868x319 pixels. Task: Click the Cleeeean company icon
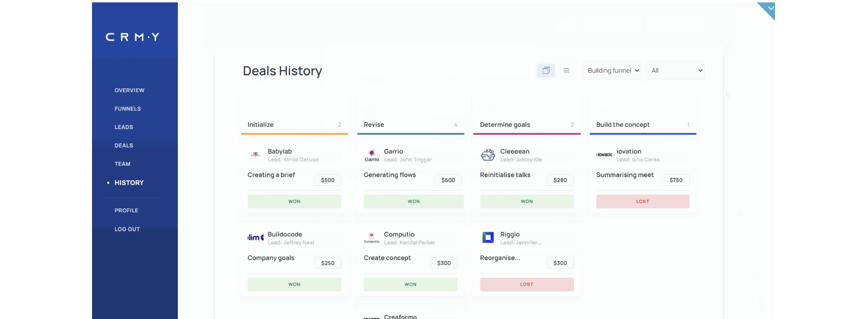(x=488, y=155)
